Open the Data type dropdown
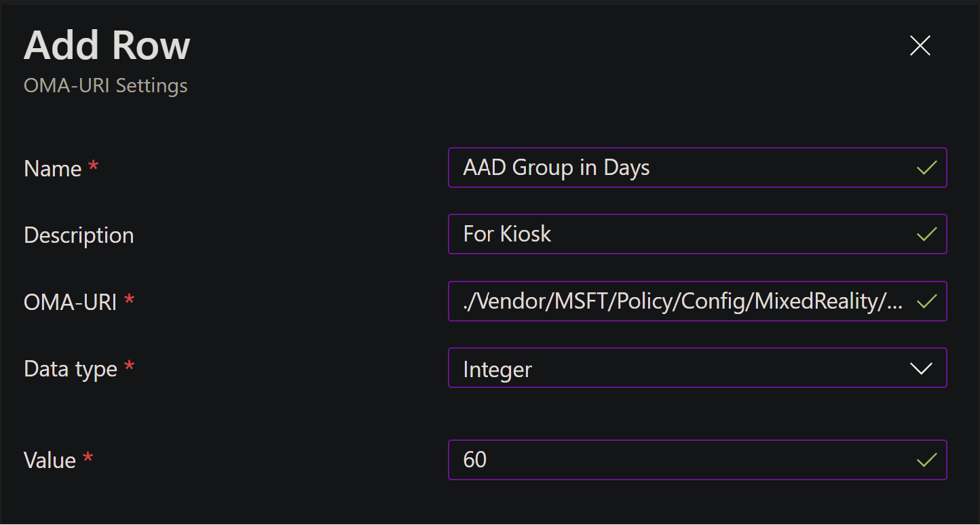Image resolution: width=980 pixels, height=525 pixels. [698, 368]
